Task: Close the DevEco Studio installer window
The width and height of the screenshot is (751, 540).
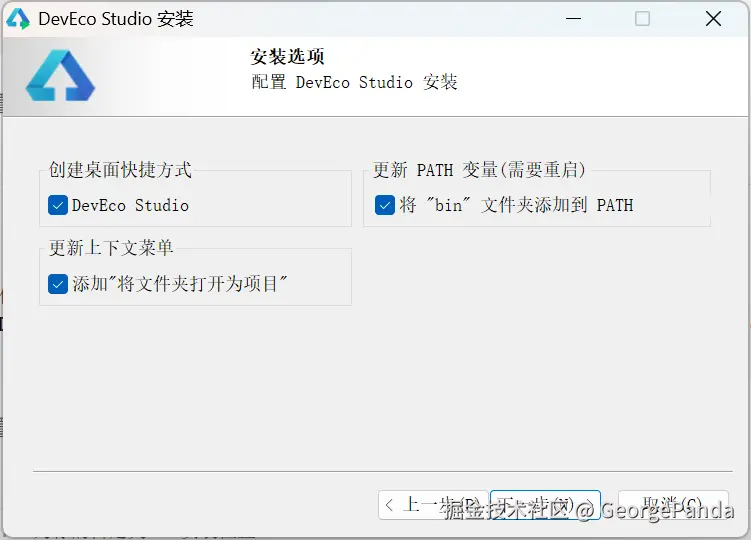Action: click(713, 19)
